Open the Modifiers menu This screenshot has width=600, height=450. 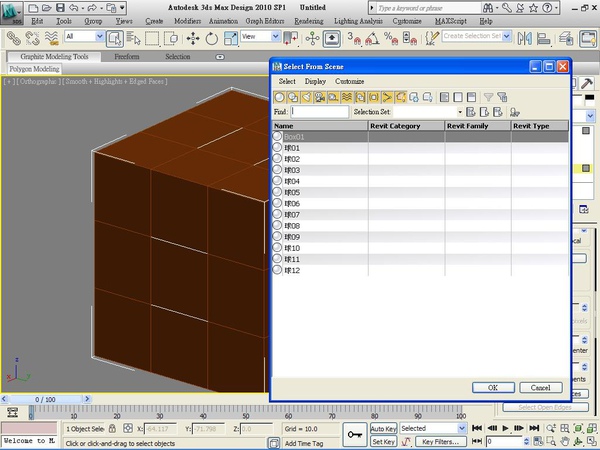pos(187,21)
